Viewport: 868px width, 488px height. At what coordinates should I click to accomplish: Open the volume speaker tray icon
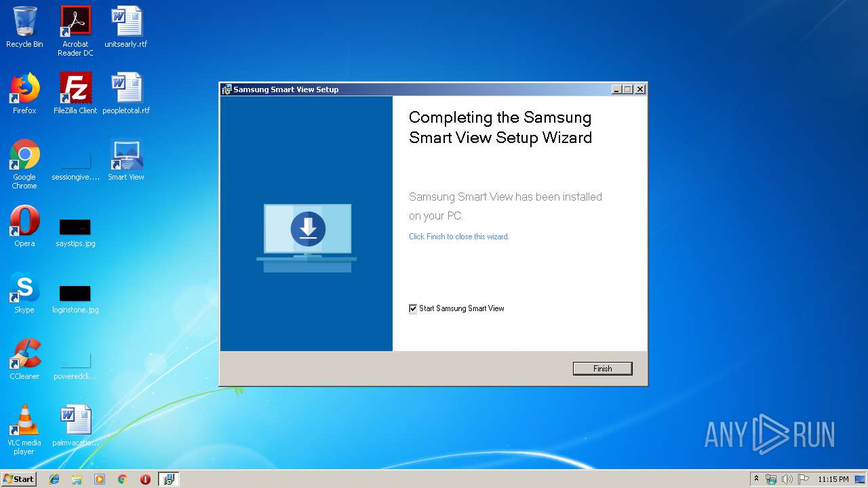coord(787,479)
